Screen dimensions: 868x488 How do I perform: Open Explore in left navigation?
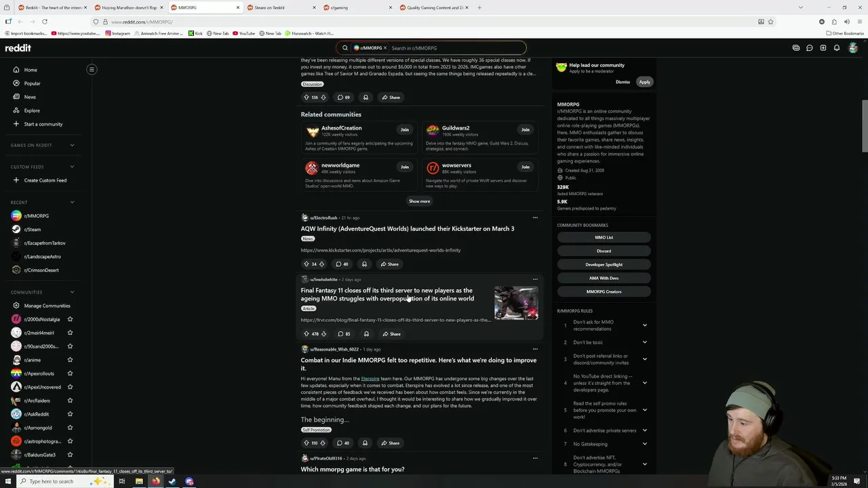click(x=32, y=110)
